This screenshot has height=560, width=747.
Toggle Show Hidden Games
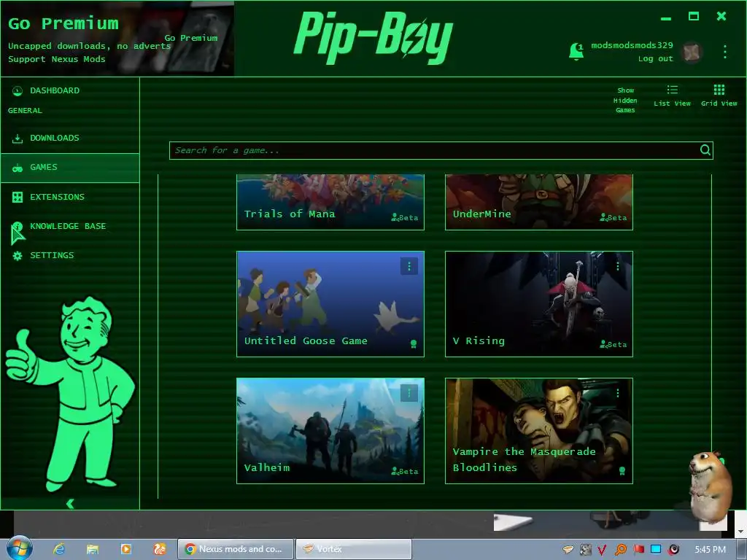point(625,100)
